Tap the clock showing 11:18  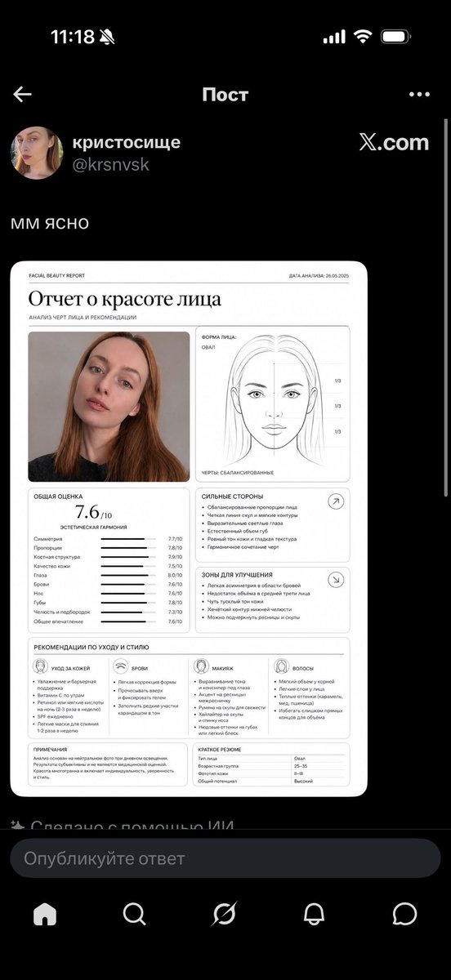point(73,37)
